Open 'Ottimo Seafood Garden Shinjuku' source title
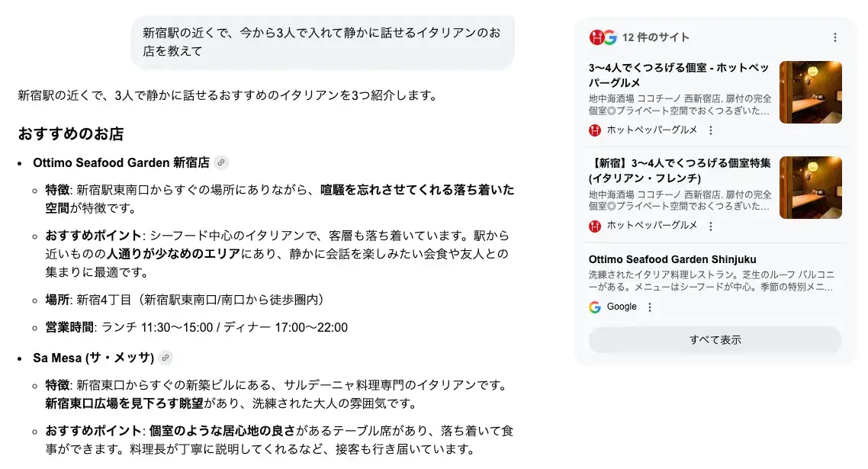The height and width of the screenshot is (469, 868). 673,259
